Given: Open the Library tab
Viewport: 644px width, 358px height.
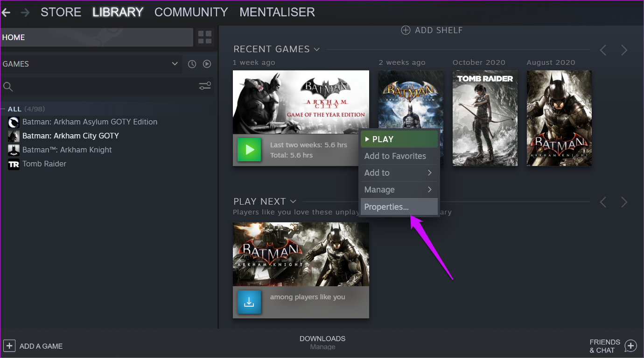Looking at the screenshot, I should [118, 12].
